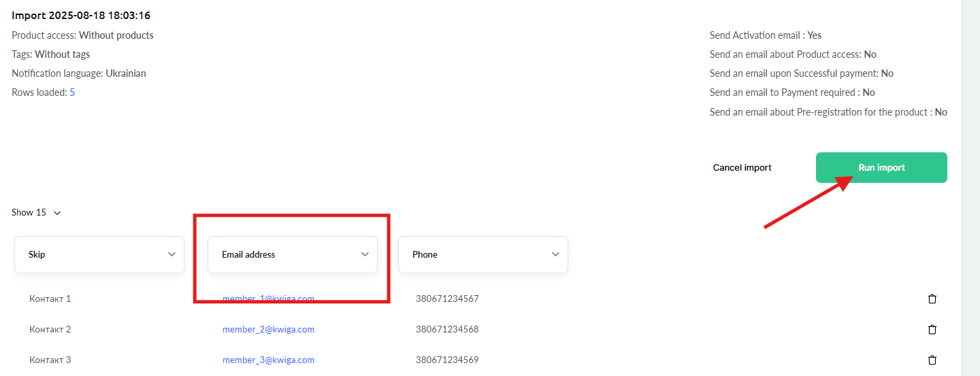
Task: Open the member_2@kwiga.com email link
Action: tap(268, 329)
